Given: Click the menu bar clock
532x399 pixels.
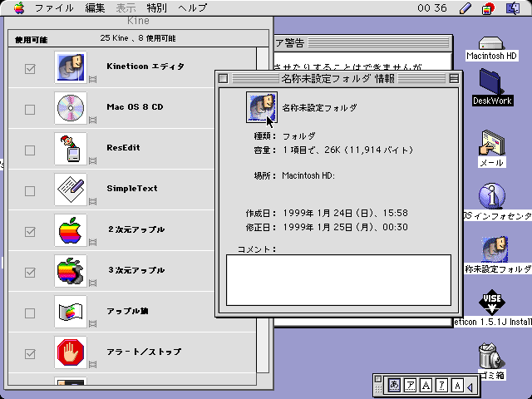Looking at the screenshot, I should pos(432,8).
